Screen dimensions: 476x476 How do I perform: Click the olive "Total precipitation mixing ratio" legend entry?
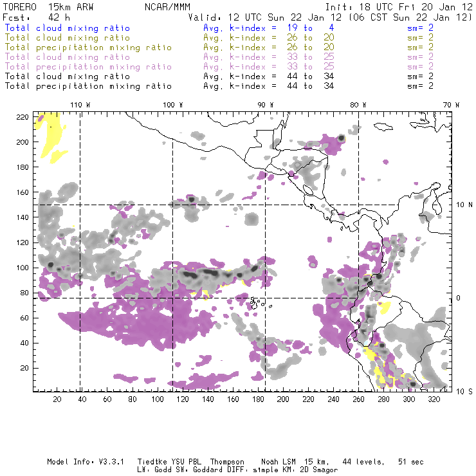click(x=88, y=48)
